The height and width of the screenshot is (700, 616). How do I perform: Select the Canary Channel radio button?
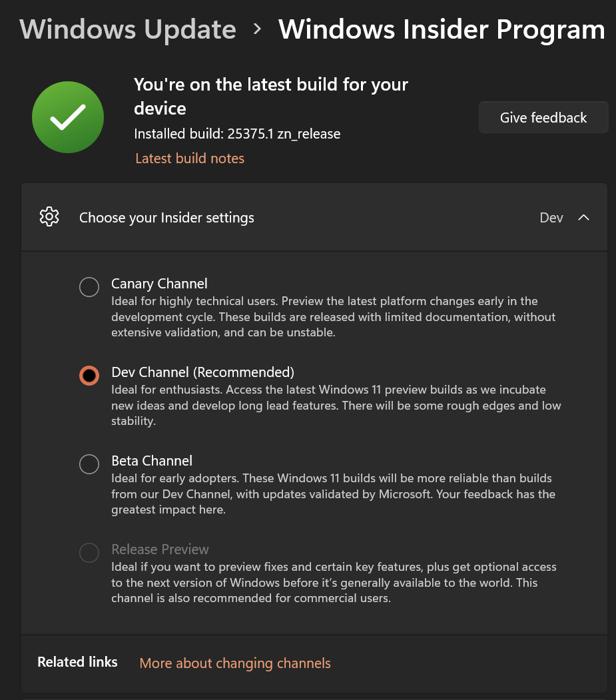pos(89,287)
